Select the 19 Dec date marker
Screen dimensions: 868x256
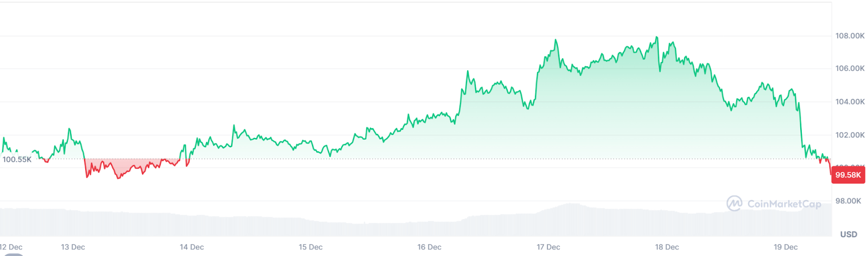(786, 247)
